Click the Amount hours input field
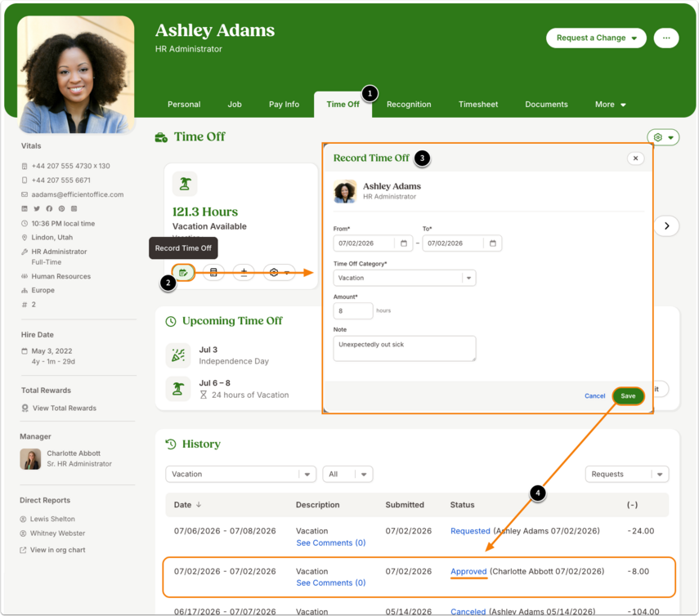The height and width of the screenshot is (616, 699). pos(353,311)
